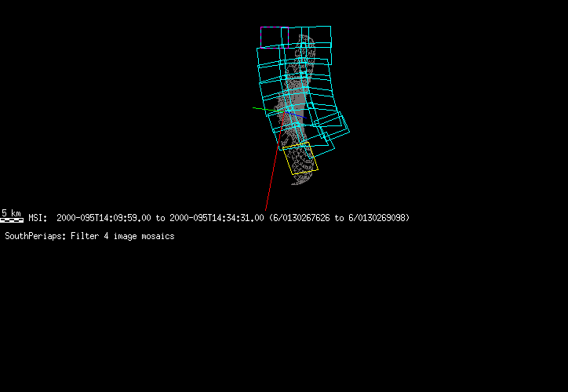Click the magenta dashed footprint square
This screenshot has height=392, width=568.
pos(275,38)
